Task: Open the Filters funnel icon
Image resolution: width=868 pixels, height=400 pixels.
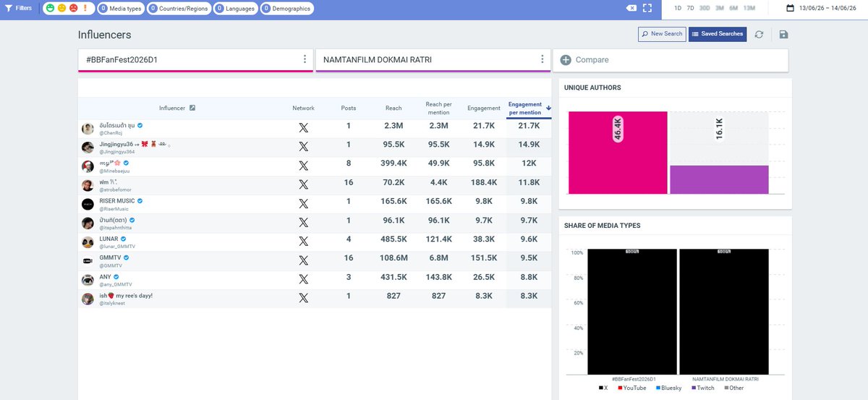Action: click(8, 9)
